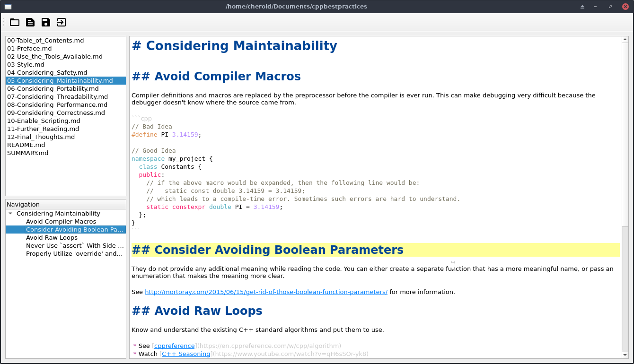This screenshot has height=364, width=634.
Task: Place cursor in '# Considering Maintainability' heading
Action: pos(235,46)
